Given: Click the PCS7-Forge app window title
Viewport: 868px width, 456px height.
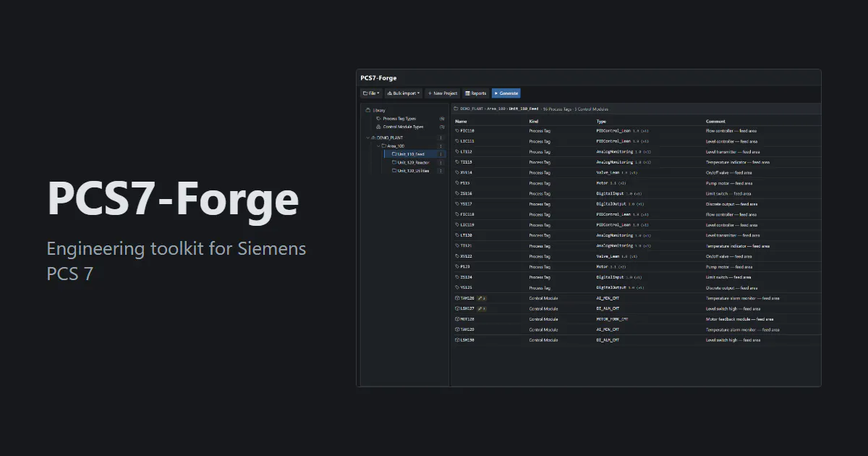Looking at the screenshot, I should click(x=378, y=77).
